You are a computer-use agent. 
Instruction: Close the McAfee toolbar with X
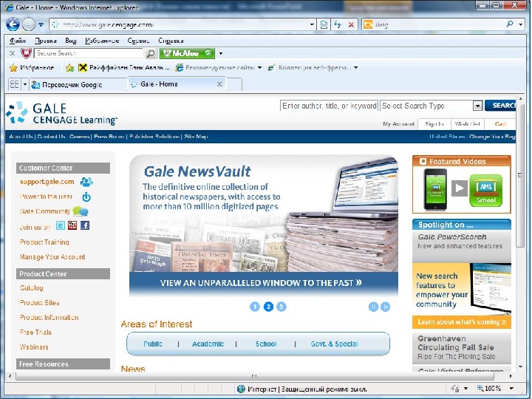click(x=13, y=53)
